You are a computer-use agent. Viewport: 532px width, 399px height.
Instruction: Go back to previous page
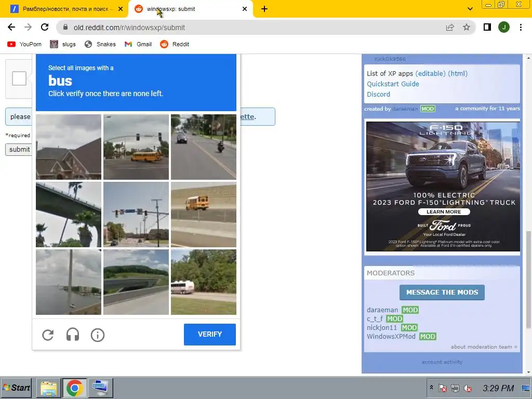pyautogui.click(x=11, y=27)
